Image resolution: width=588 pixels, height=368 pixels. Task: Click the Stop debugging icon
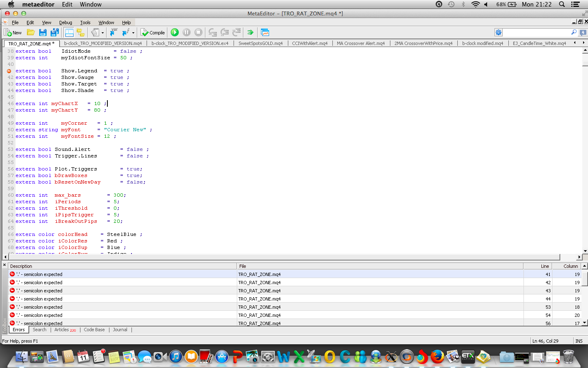(198, 32)
